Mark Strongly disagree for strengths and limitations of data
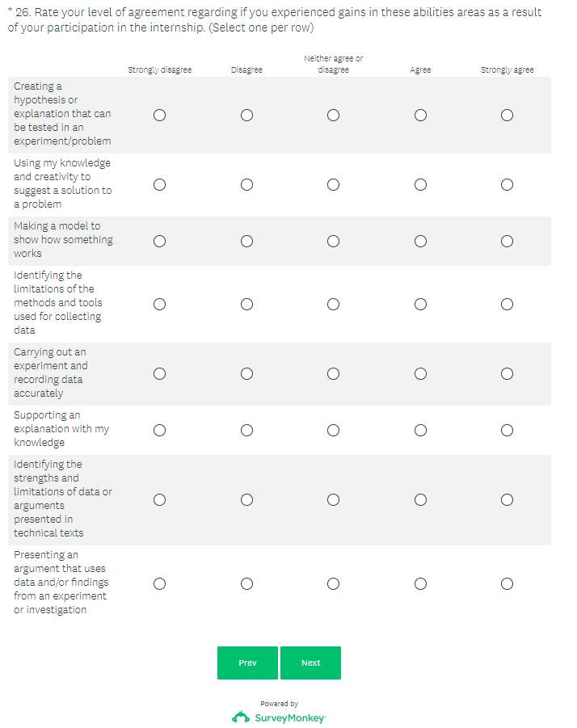Image resolution: width=577 pixels, height=728 pixels. [160, 499]
